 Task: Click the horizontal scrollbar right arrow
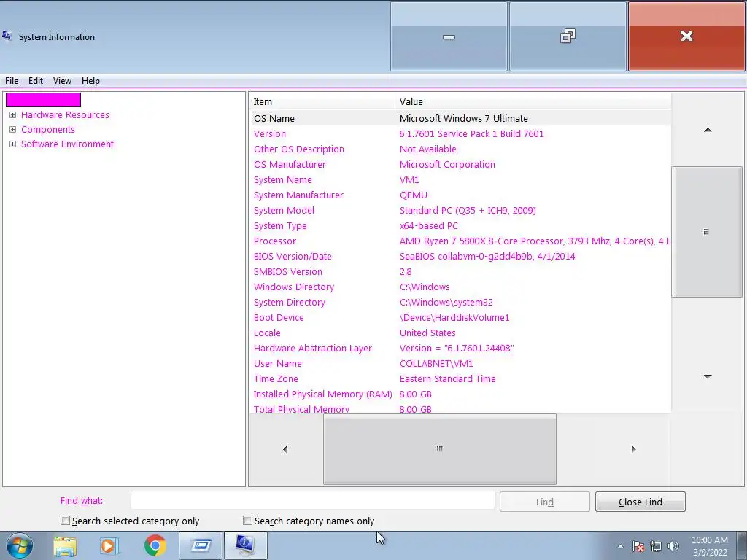tap(633, 449)
